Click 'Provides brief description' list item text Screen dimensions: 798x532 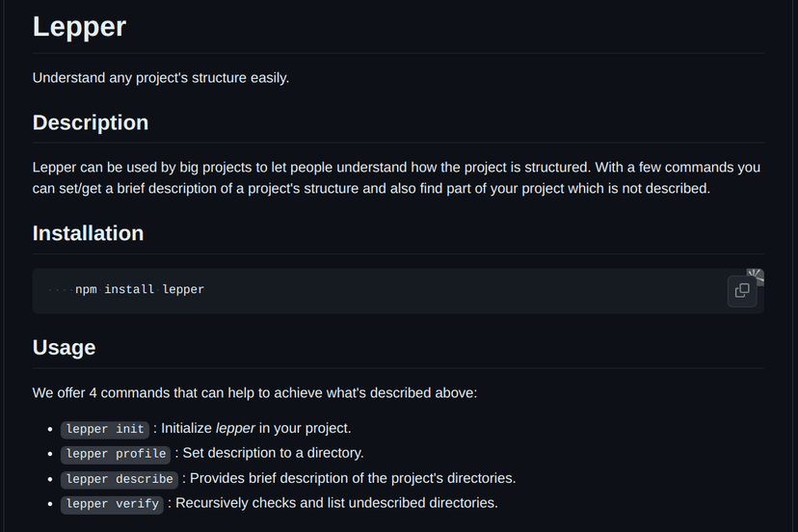(353, 479)
